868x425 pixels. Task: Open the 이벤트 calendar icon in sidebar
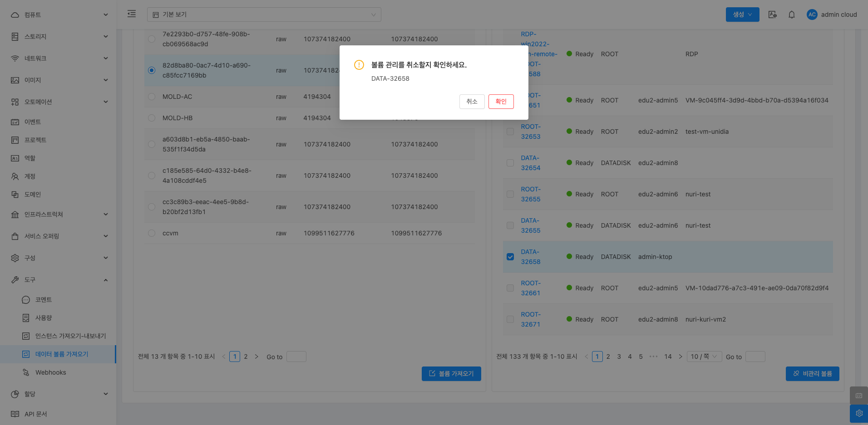pos(15,122)
